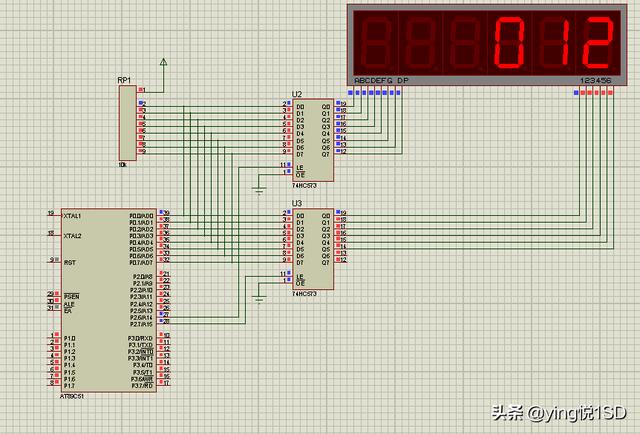Image resolution: width=640 pixels, height=434 pixels.
Task: Click the PSEN pin label
Action: tap(71, 296)
